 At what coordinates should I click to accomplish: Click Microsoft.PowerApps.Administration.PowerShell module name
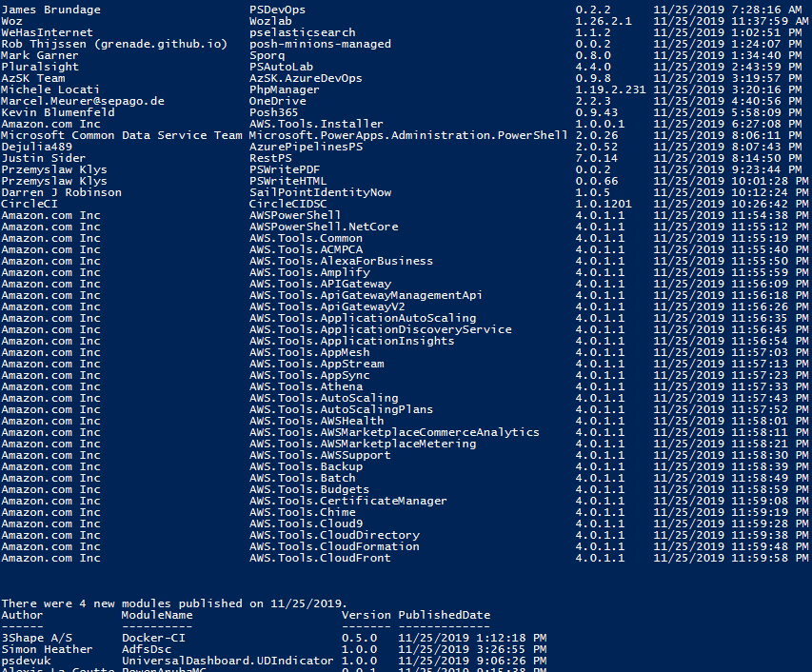[x=408, y=135]
